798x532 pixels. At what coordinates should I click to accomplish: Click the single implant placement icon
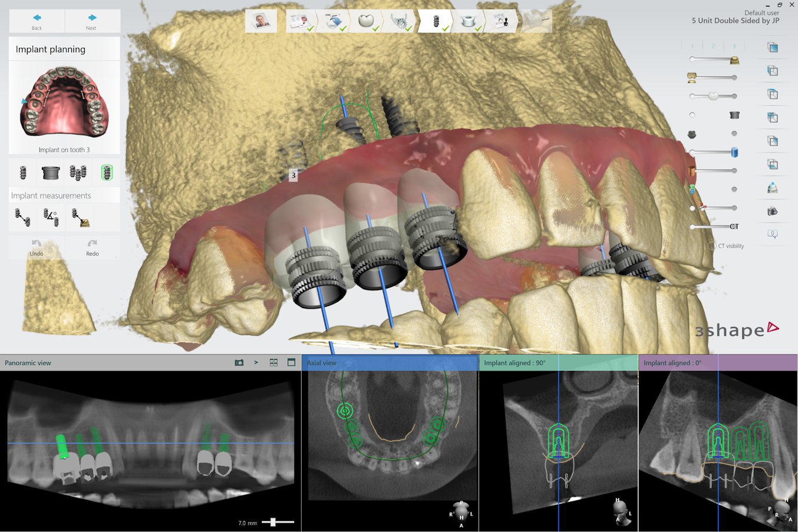23,173
